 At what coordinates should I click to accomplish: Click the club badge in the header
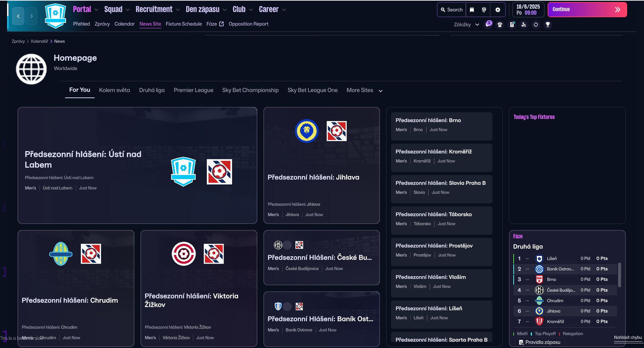pyautogui.click(x=56, y=16)
